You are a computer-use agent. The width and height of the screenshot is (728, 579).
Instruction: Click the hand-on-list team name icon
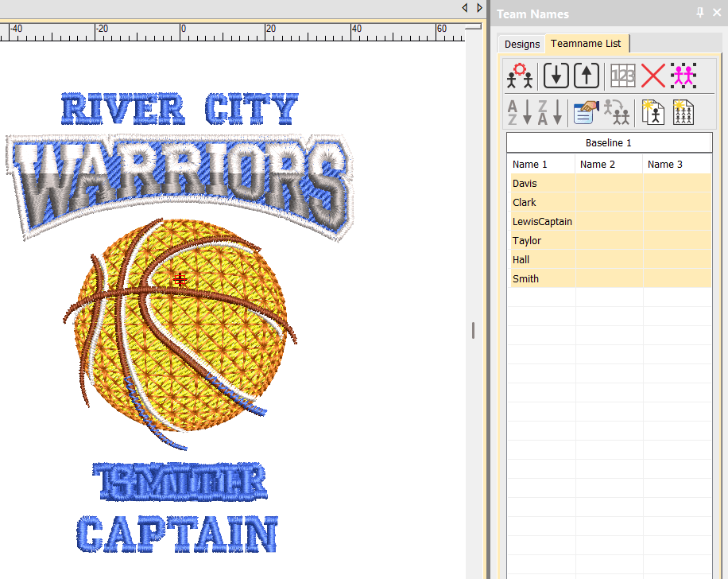tap(586, 112)
